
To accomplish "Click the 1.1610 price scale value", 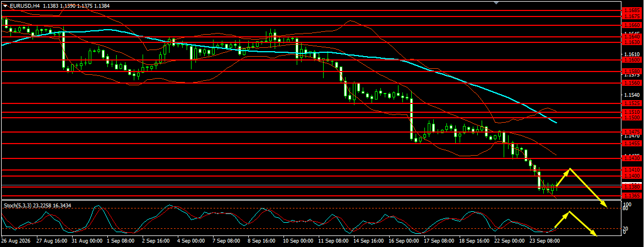I will (631, 54).
